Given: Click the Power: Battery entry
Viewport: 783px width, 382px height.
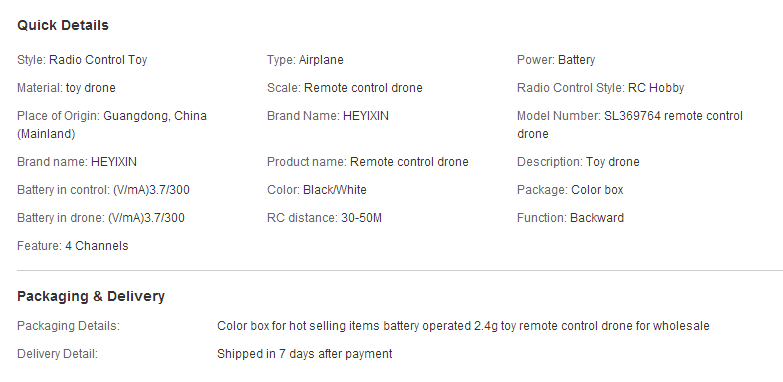Looking at the screenshot, I should (556, 60).
